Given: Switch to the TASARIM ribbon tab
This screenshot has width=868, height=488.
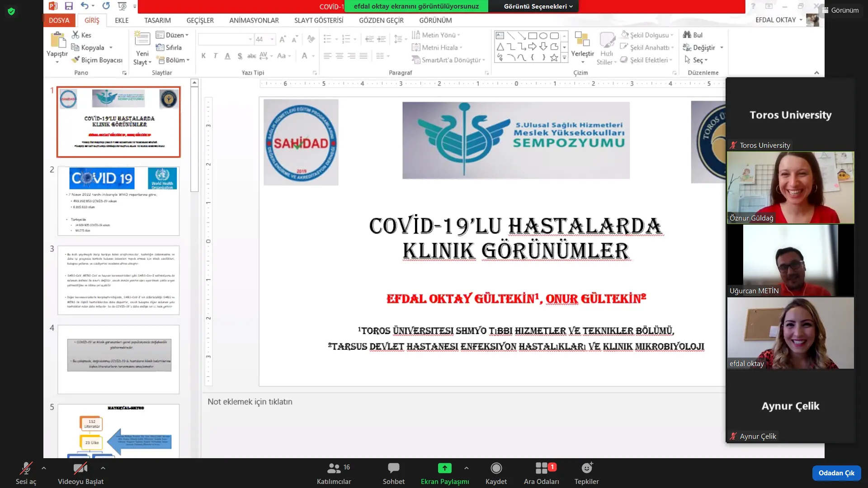Looking at the screenshot, I should pos(157,20).
